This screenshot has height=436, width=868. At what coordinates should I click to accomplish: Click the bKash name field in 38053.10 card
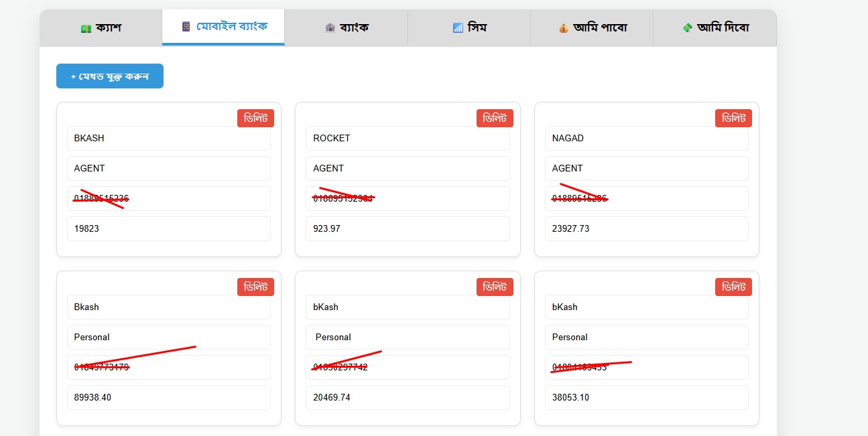[647, 307]
